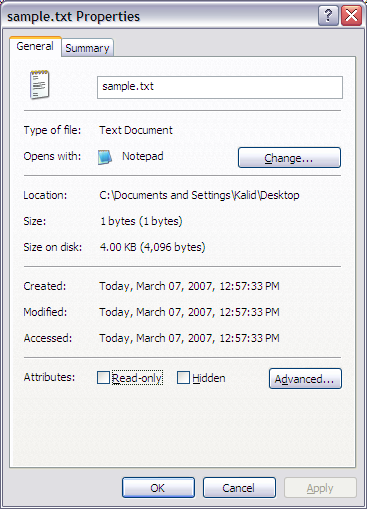Click the Text Document file type value

(136, 130)
